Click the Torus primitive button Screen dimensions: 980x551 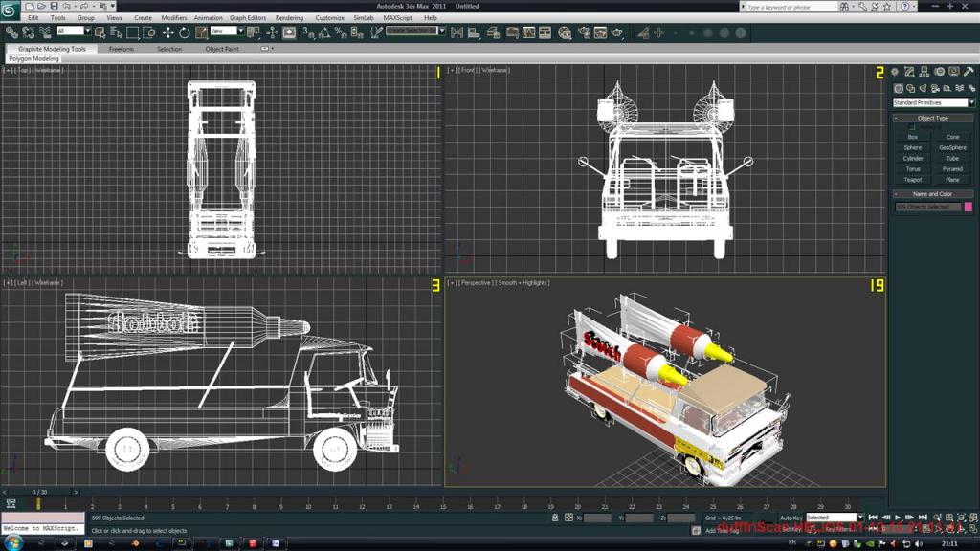point(912,168)
